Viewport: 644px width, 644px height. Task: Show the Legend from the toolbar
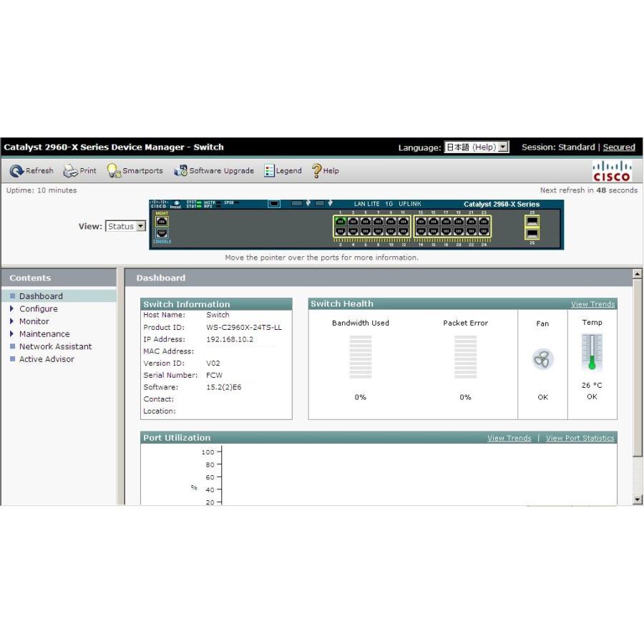pyautogui.click(x=269, y=171)
